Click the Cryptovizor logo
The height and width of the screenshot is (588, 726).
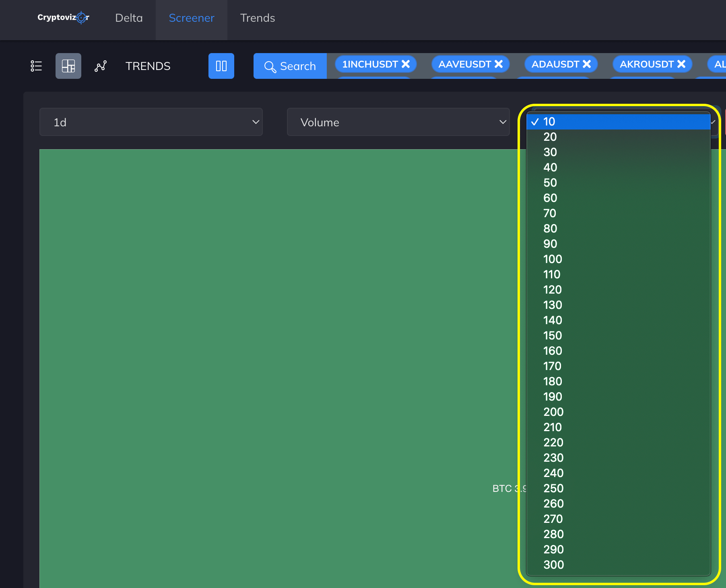click(x=63, y=17)
